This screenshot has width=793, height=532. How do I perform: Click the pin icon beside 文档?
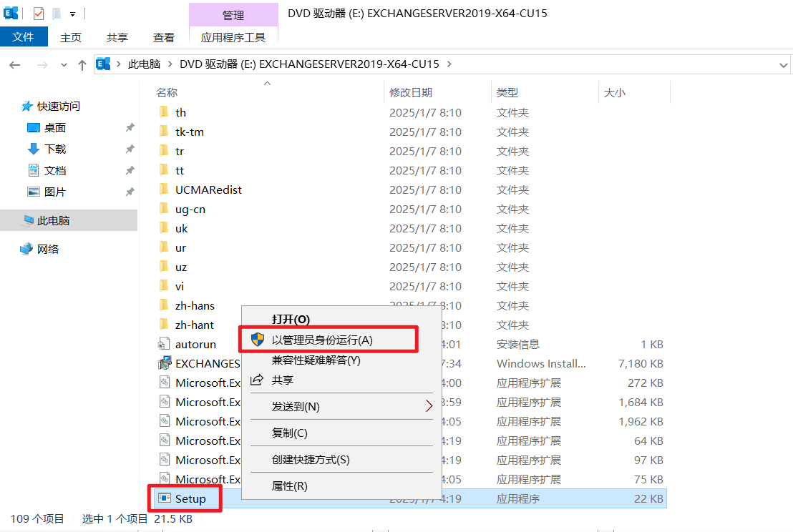[x=130, y=171]
